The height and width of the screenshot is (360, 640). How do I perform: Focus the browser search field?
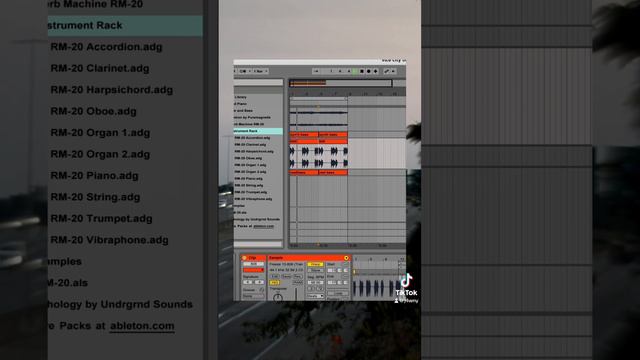tap(258, 82)
